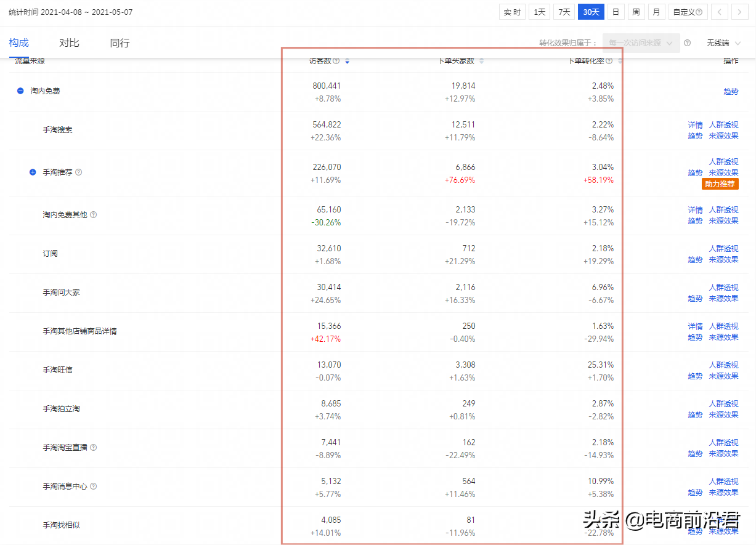
Task: Click the 手淘找相似 source row label
Action: click(61, 525)
